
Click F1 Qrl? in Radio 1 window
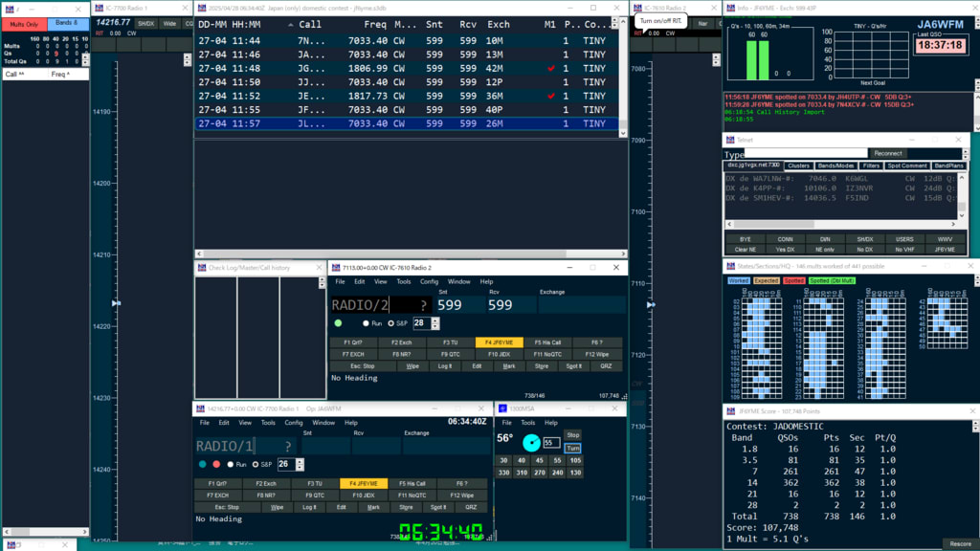pos(217,483)
